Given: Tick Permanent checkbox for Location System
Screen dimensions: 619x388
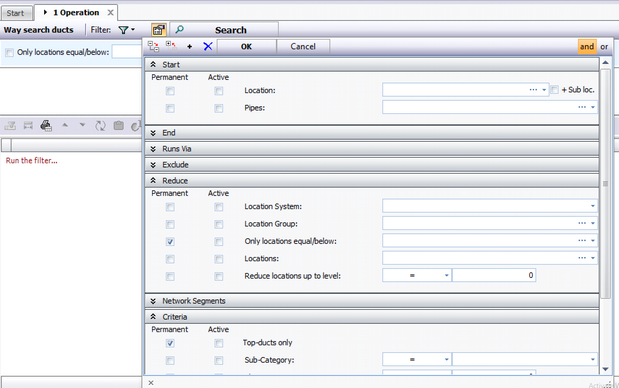Looking at the screenshot, I should (x=170, y=207).
